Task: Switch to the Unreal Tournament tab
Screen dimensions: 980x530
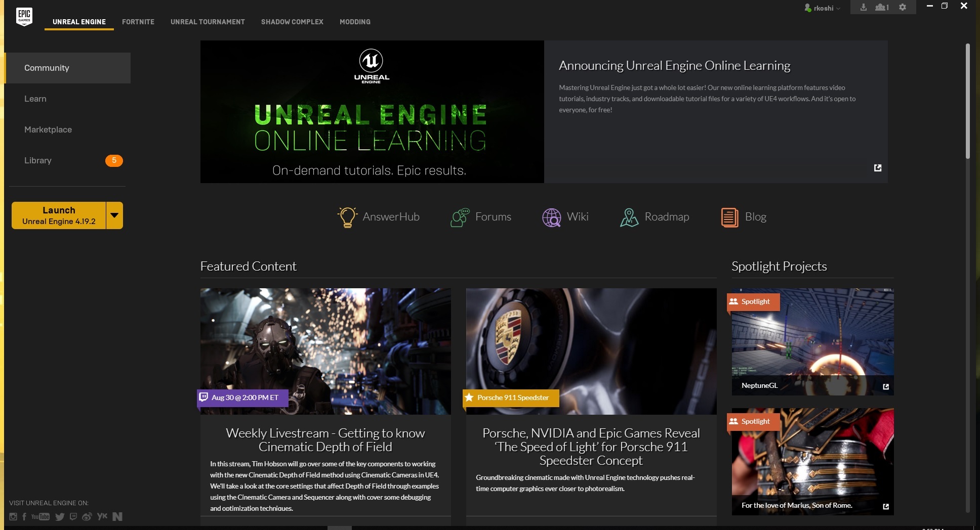Action: pos(208,22)
